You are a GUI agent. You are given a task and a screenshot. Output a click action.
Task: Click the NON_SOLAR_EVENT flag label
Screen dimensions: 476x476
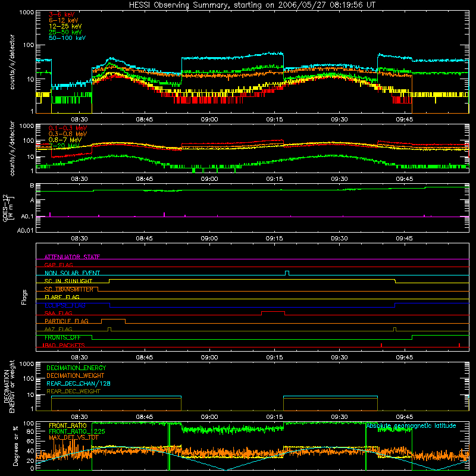tap(72, 273)
